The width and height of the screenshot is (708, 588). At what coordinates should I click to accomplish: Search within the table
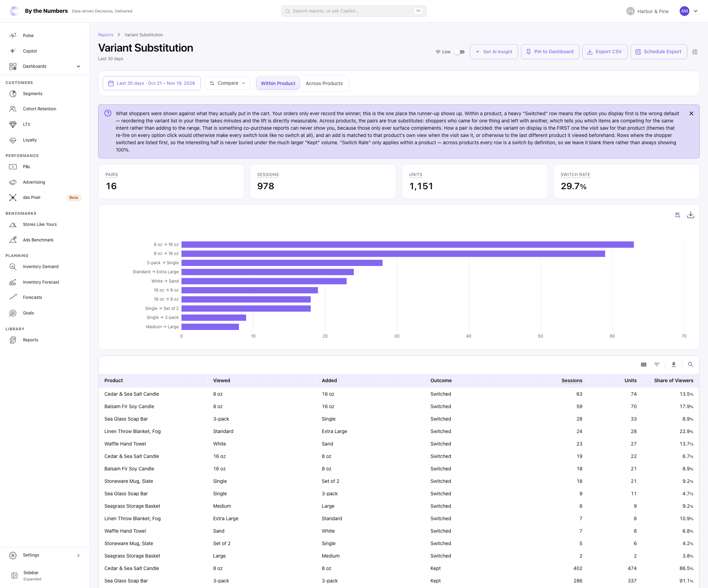click(x=690, y=365)
